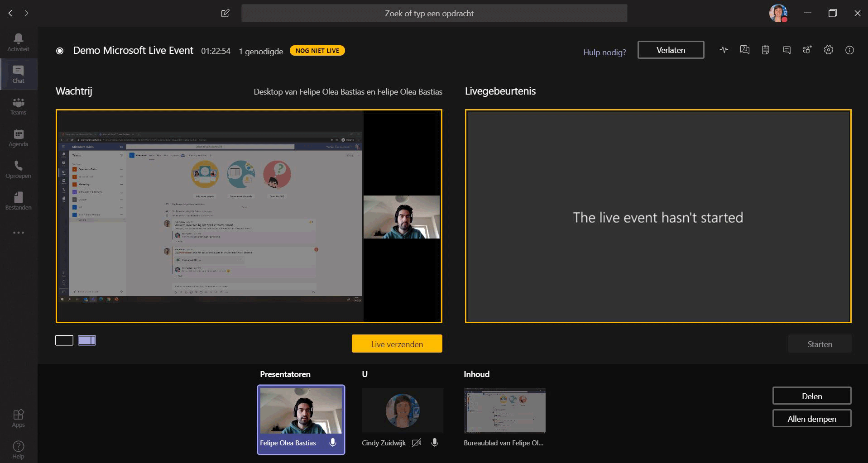Select the Bureaublad van Felipe content thumbnail

pyautogui.click(x=504, y=410)
